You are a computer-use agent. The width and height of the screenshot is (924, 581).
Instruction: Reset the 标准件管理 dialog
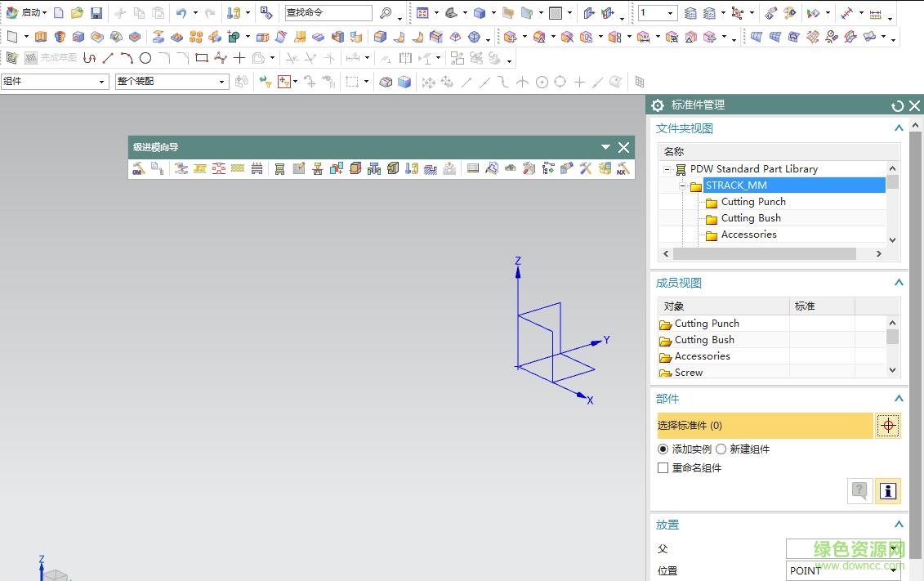click(897, 105)
